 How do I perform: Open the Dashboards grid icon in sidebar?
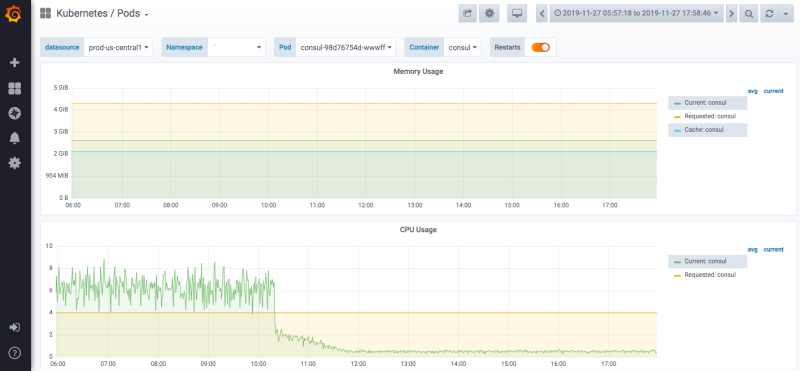(x=15, y=89)
